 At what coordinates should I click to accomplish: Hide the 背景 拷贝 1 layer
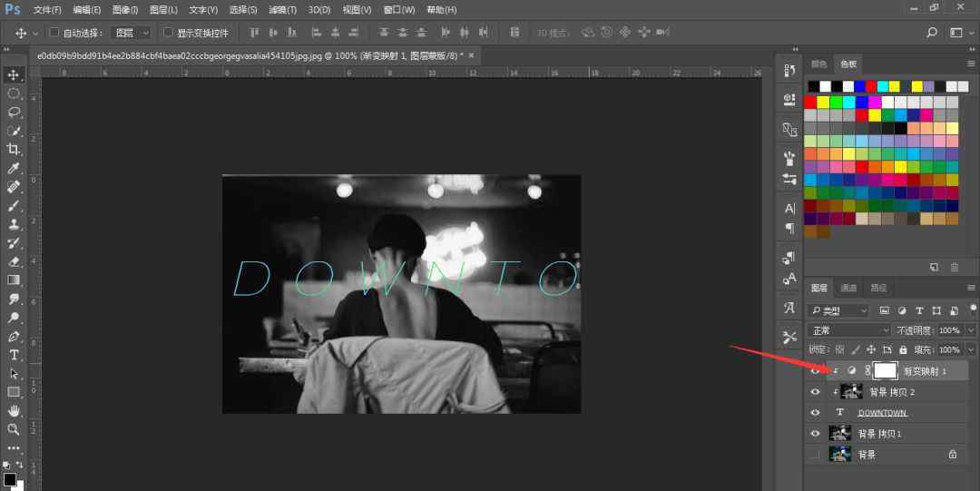815,434
